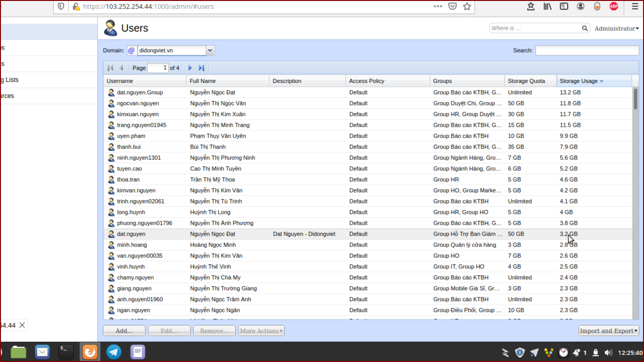
Task: Open Firefox page actions (three dots)
Action: 438,6
